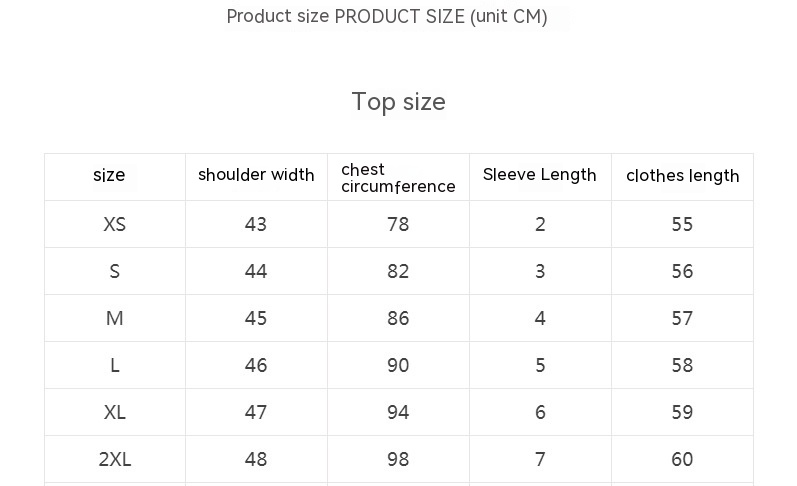Click the 'chest circumference' column header

point(398,178)
